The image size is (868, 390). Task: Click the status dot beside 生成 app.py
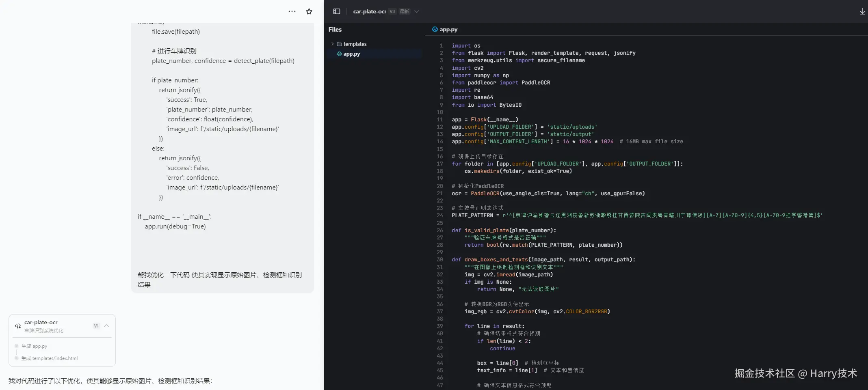click(16, 346)
